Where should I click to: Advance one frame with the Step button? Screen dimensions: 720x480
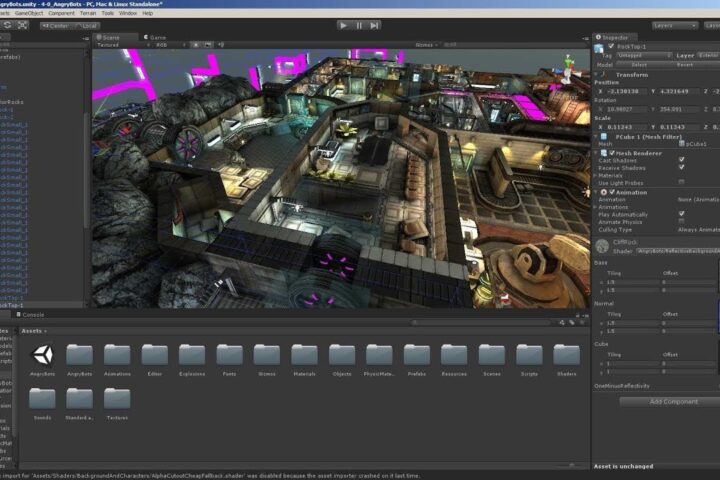(x=375, y=26)
